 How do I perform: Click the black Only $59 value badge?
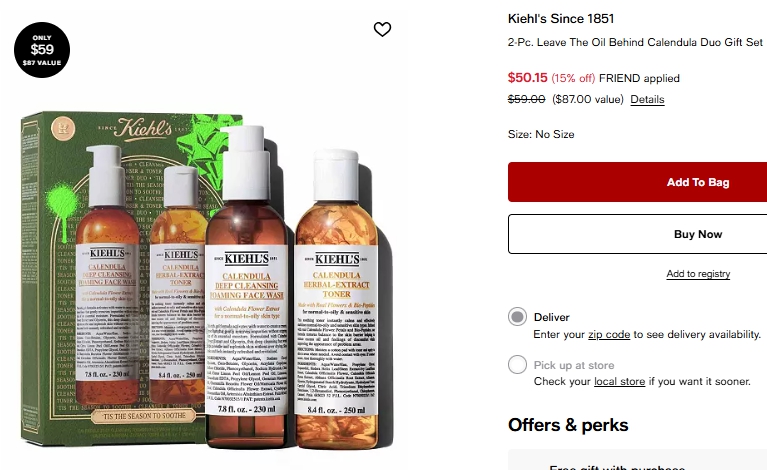pyautogui.click(x=42, y=49)
